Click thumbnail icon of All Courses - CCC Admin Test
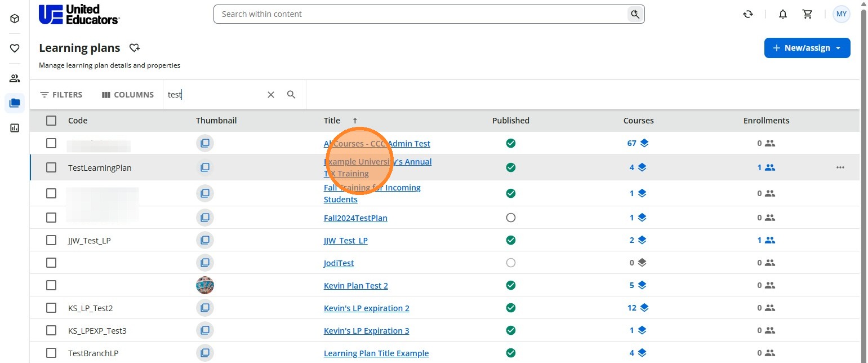 coord(205,143)
